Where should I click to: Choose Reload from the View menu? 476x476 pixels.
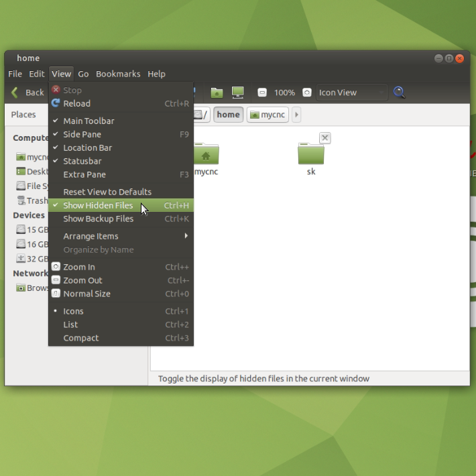click(x=76, y=103)
